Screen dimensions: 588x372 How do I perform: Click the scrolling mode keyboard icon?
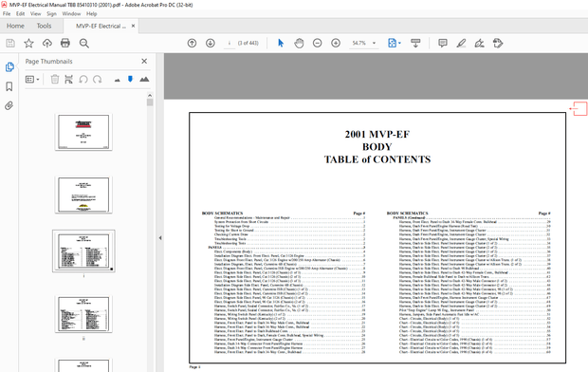point(415,43)
